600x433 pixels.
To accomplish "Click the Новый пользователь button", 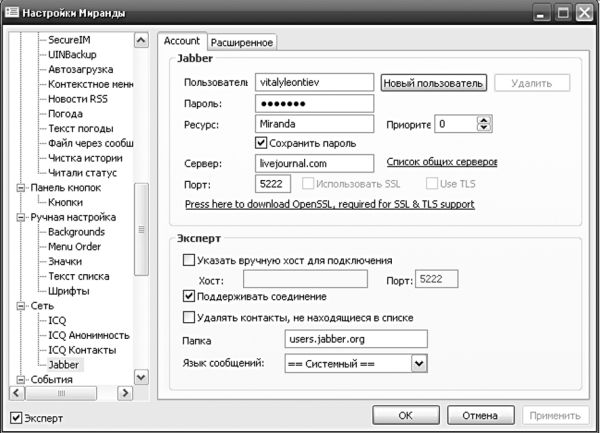I will click(433, 83).
